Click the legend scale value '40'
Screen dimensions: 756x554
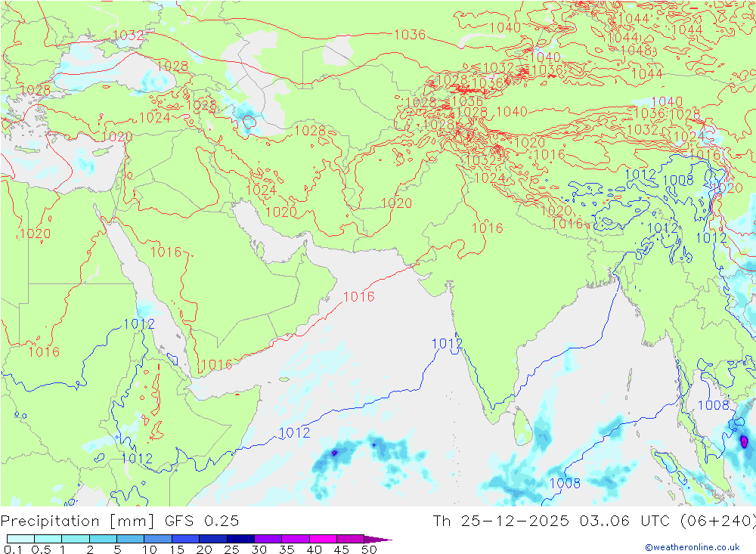click(x=314, y=549)
